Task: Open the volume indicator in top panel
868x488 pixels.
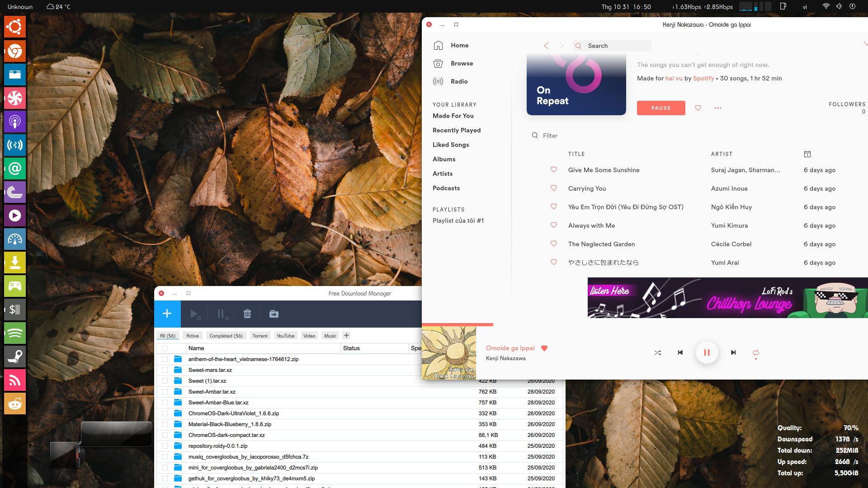Action: pos(839,7)
